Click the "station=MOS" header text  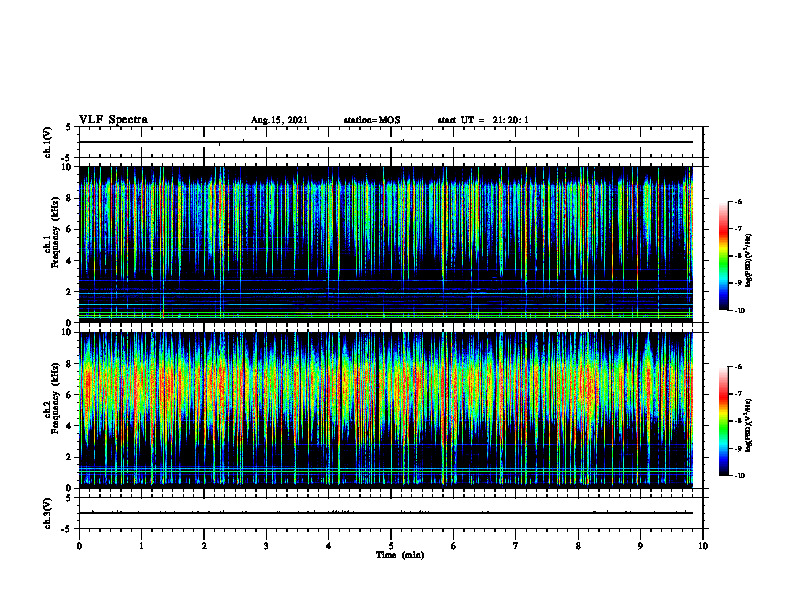[372, 120]
